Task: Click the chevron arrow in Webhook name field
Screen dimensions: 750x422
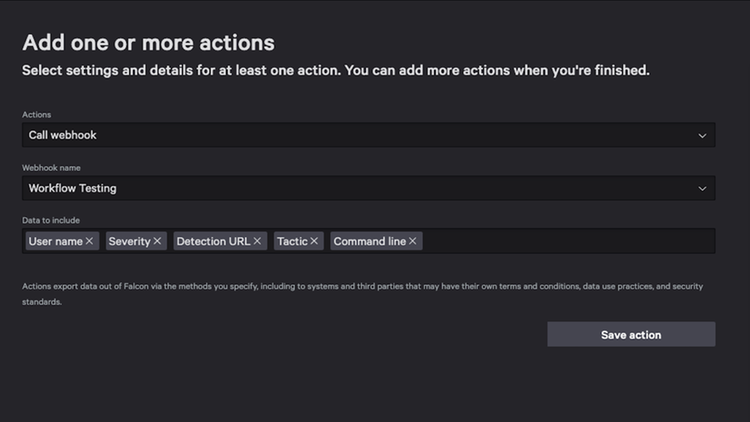Action: point(702,188)
